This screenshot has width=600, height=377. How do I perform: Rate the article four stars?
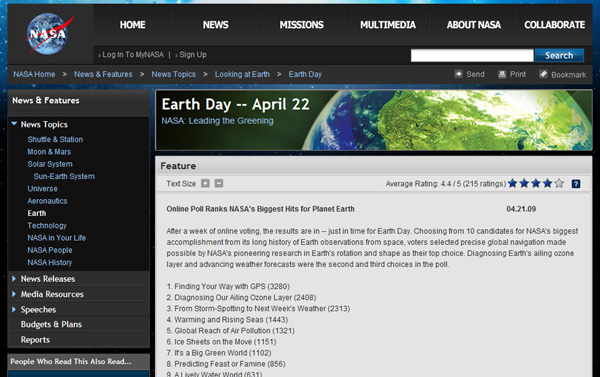548,183
